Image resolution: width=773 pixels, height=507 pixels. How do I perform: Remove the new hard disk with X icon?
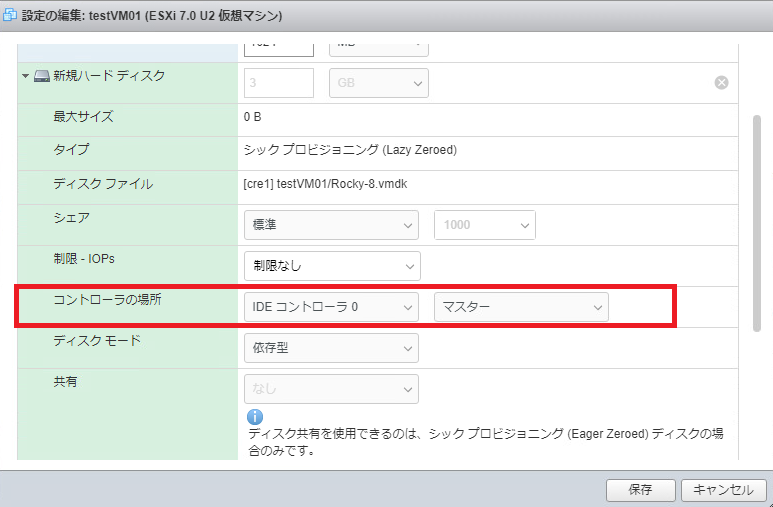pos(721,83)
